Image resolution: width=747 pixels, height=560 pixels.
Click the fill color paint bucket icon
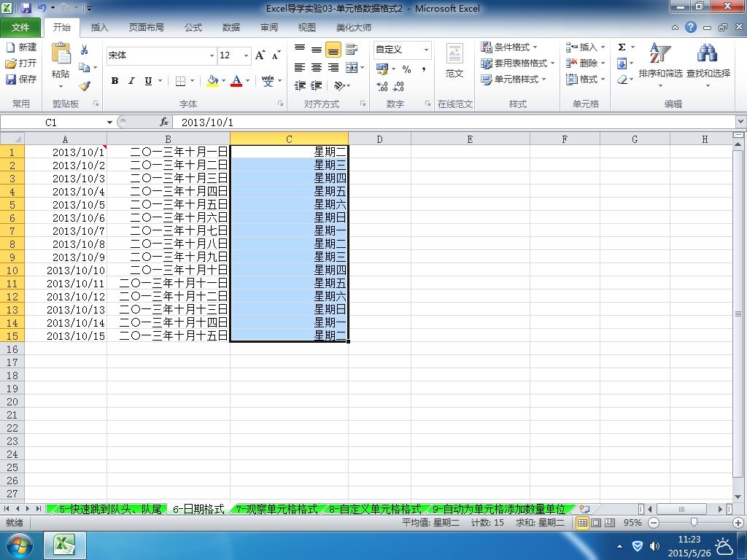tap(212, 81)
